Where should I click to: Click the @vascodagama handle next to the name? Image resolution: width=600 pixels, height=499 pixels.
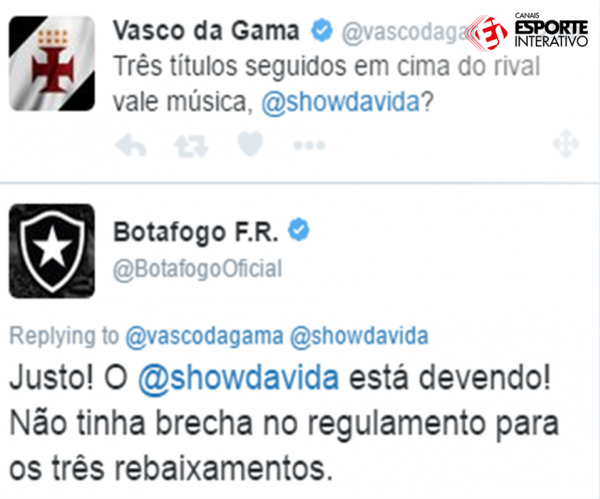pos(406,32)
